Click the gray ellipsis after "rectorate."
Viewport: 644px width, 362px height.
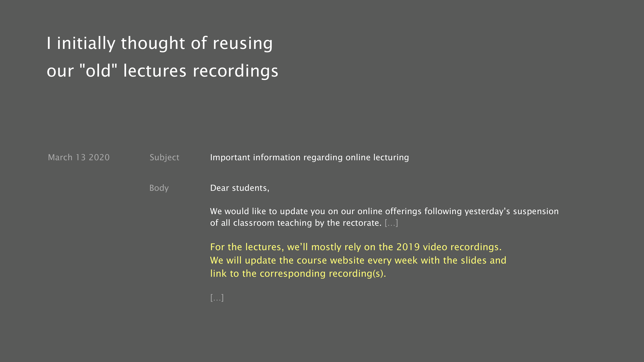click(x=391, y=223)
